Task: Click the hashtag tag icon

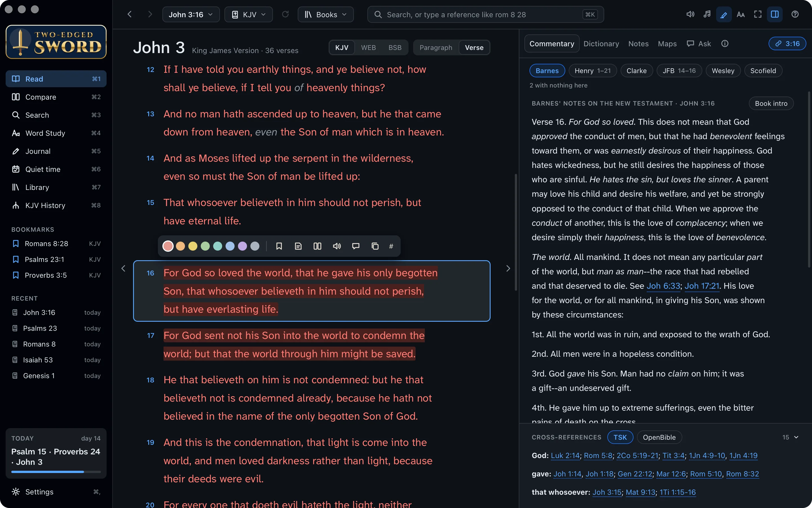Action: (391, 246)
